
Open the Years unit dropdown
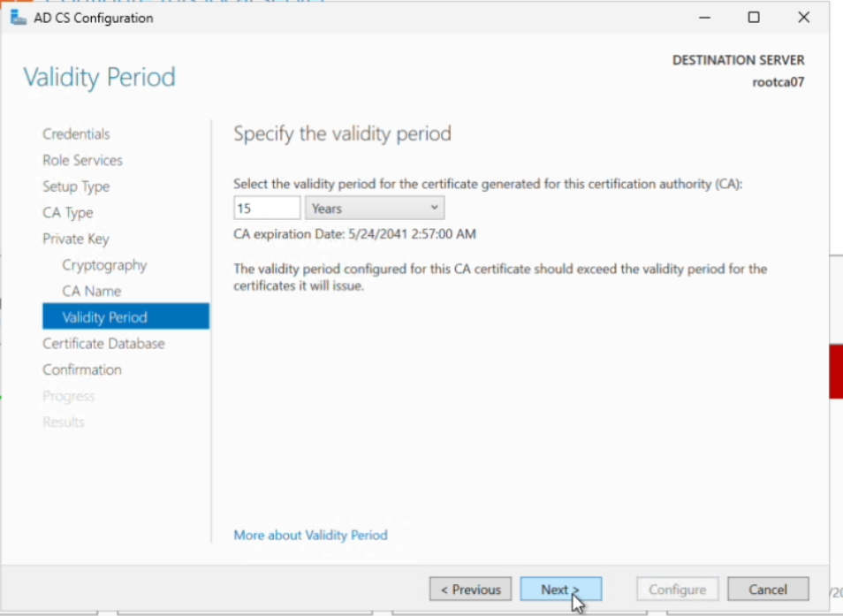375,208
